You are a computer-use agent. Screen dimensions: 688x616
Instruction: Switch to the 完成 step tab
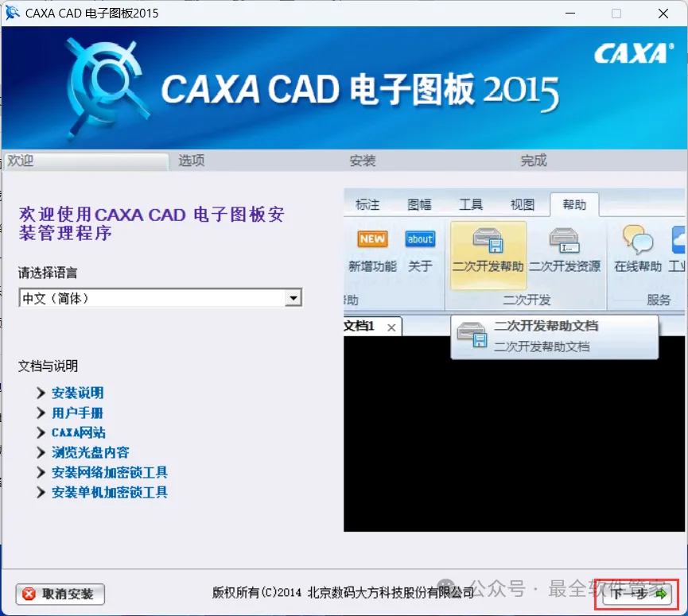click(x=534, y=161)
